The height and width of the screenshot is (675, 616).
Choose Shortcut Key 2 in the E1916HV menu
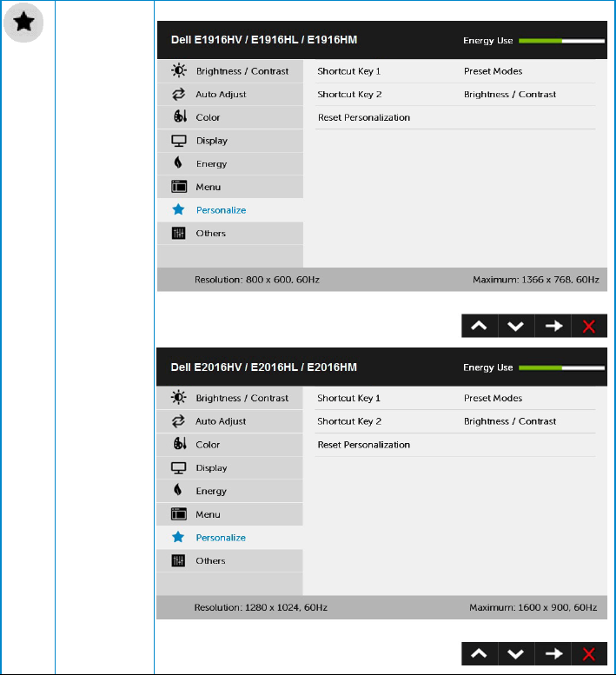[x=349, y=95]
